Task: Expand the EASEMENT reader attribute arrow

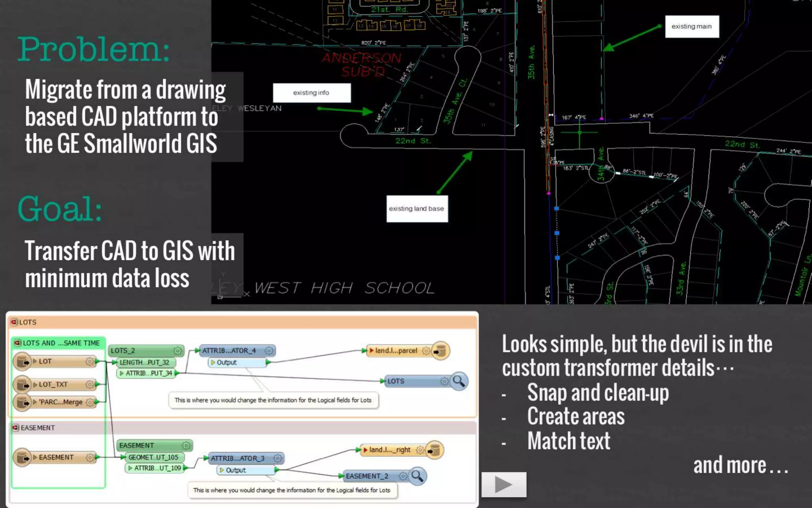Action: click(35, 457)
